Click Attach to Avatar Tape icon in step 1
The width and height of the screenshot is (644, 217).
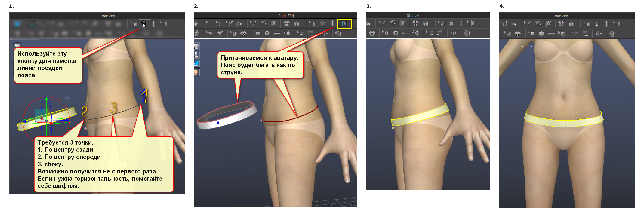click(x=164, y=23)
